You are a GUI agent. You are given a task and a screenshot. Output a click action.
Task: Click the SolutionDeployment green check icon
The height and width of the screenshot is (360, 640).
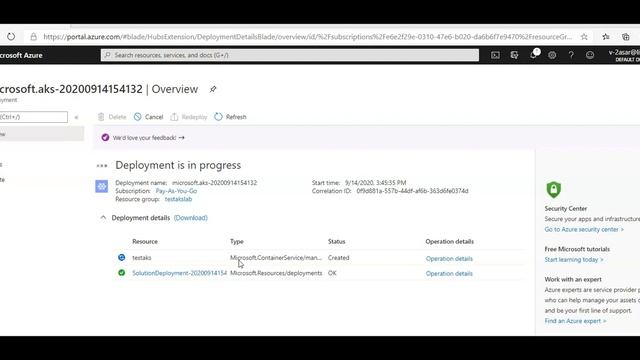click(x=122, y=273)
